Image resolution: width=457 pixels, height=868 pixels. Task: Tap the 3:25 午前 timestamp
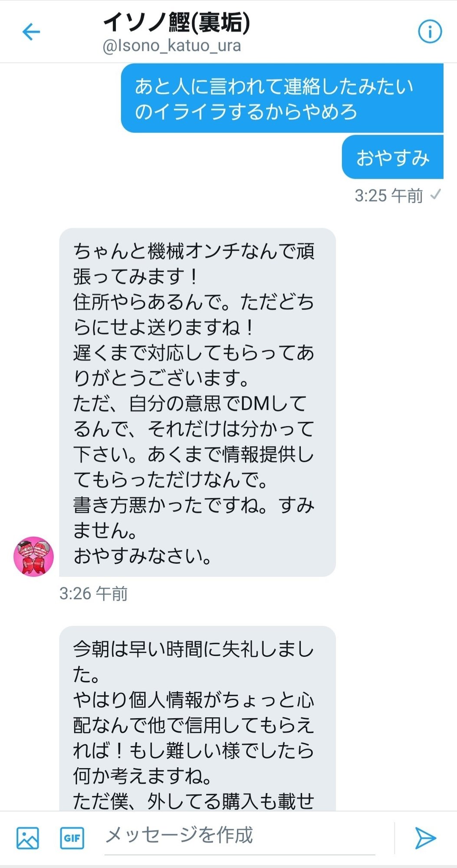[388, 196]
